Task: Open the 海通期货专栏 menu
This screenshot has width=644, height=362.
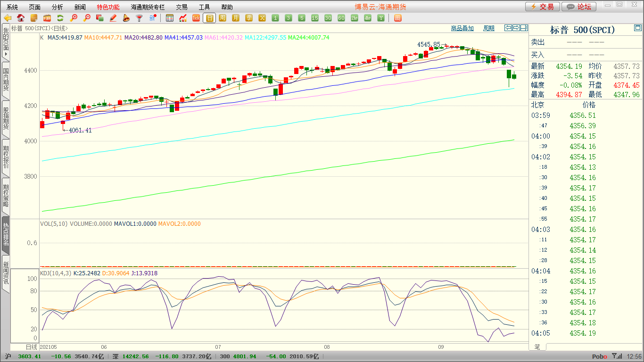Action: coord(148,7)
